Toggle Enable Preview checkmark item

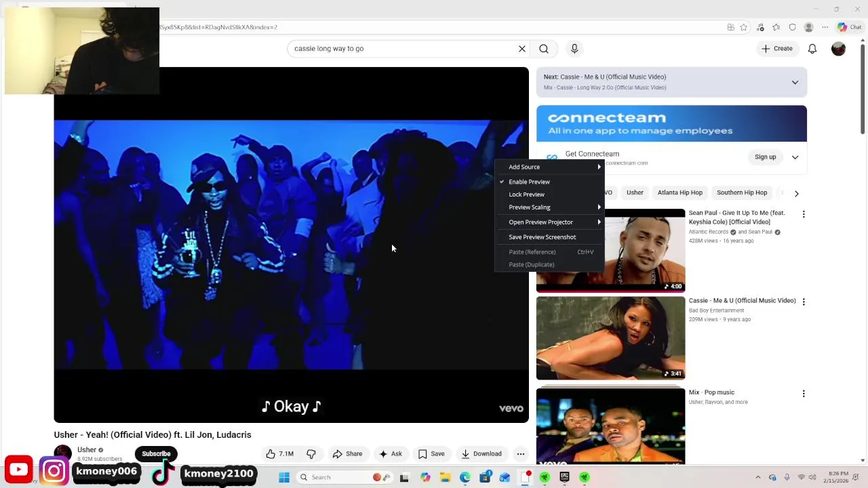tap(549, 182)
